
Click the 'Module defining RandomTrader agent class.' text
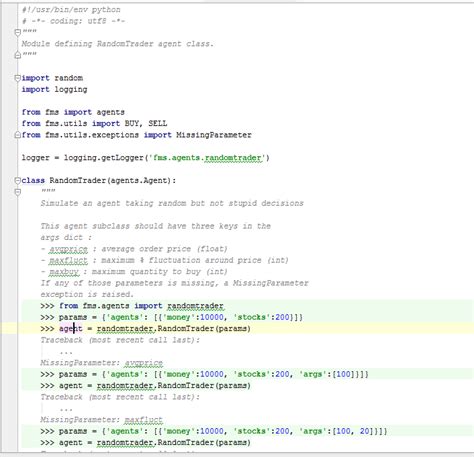117,44
